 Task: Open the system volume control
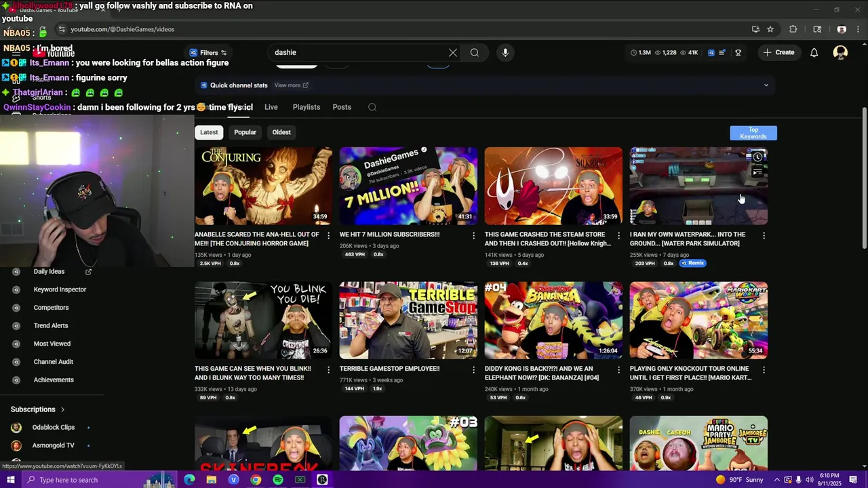point(809,480)
